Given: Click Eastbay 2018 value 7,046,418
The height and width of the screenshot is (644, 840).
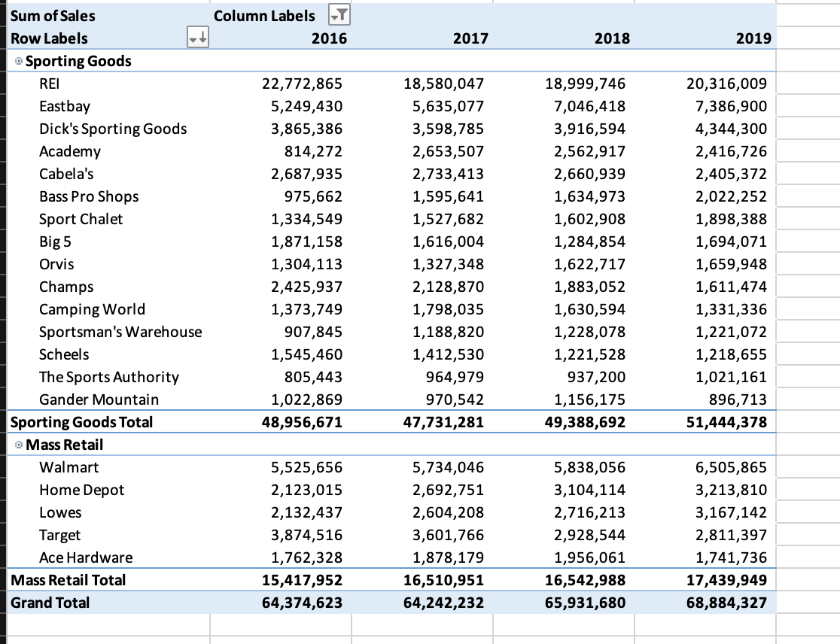Looking at the screenshot, I should [x=589, y=106].
